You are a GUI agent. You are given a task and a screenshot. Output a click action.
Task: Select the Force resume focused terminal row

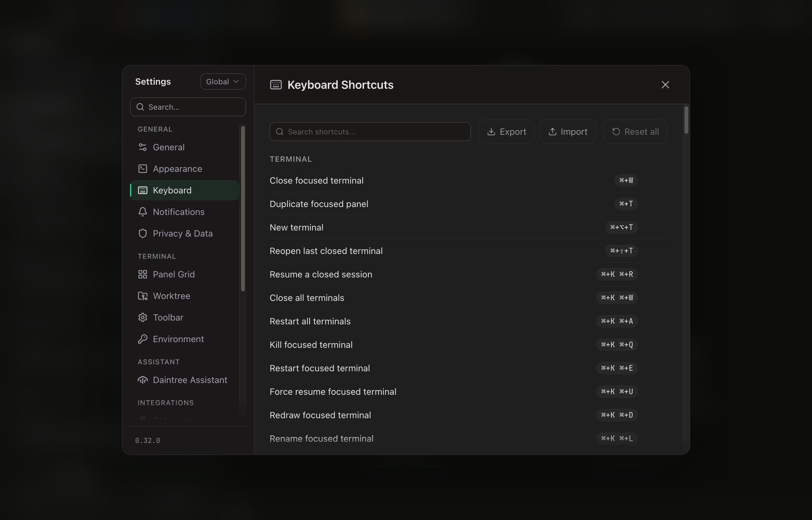tap(468, 392)
